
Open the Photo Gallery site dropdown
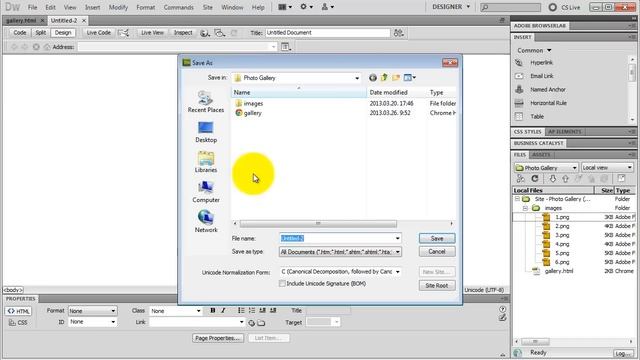[x=546, y=168]
